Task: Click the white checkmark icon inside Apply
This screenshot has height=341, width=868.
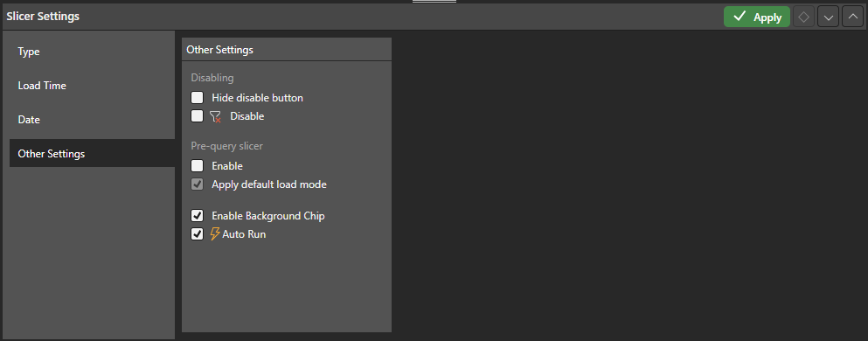Action: point(740,17)
